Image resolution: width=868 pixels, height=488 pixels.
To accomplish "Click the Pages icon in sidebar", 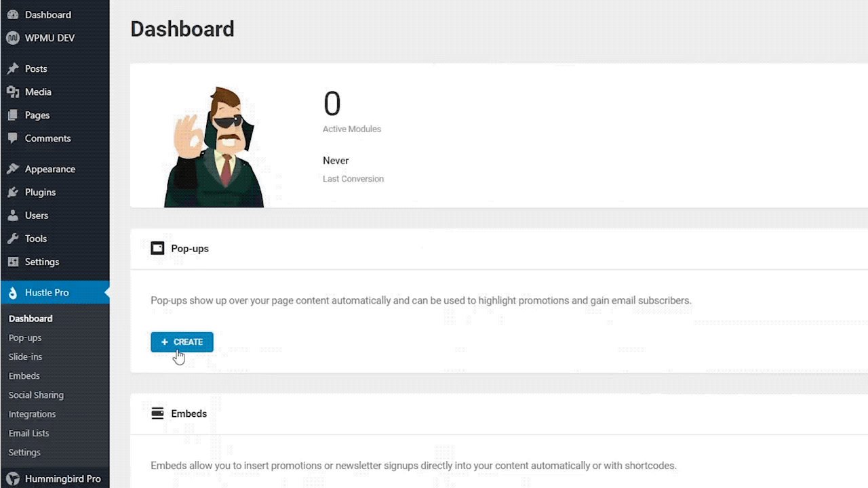I will point(12,115).
